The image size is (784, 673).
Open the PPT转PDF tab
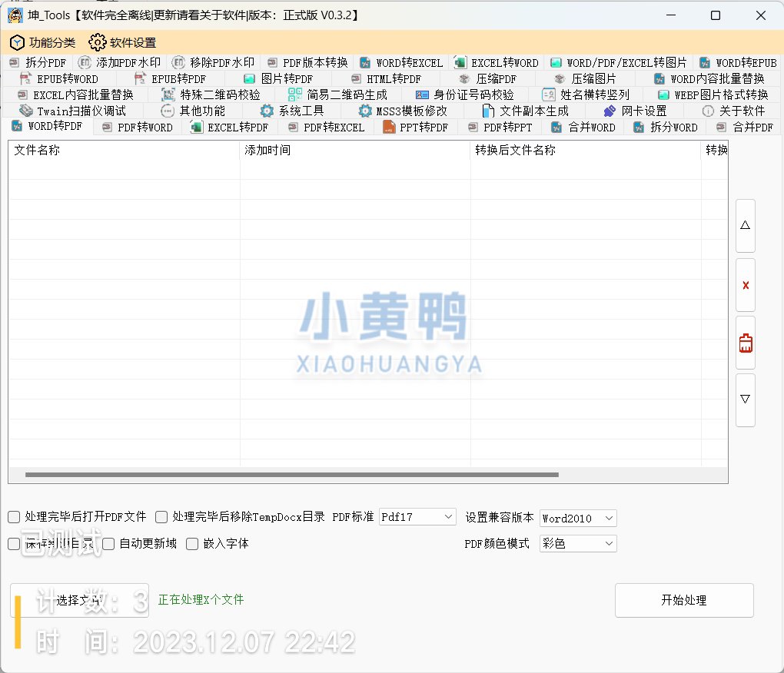tap(416, 127)
